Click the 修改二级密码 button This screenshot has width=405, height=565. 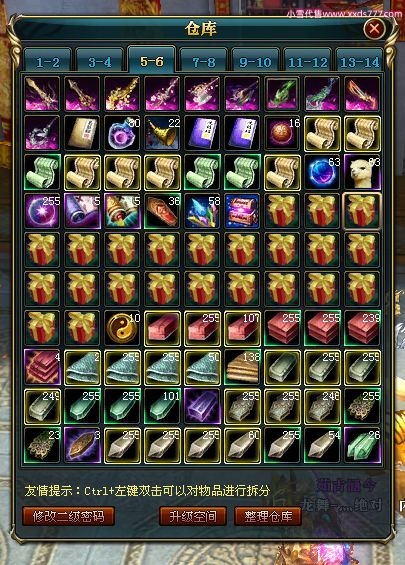(68, 516)
